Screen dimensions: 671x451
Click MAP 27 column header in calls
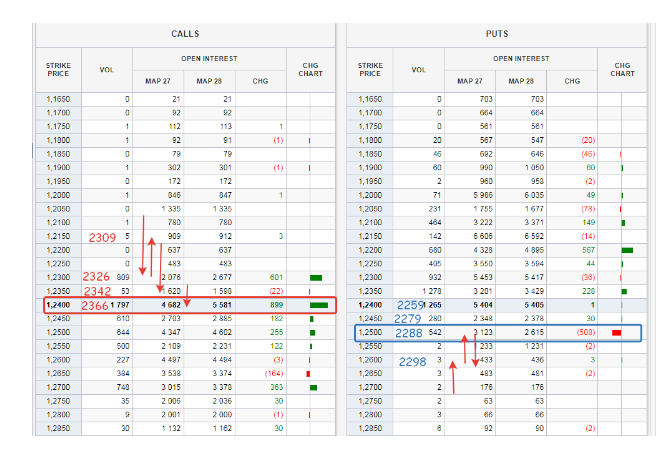coord(159,81)
